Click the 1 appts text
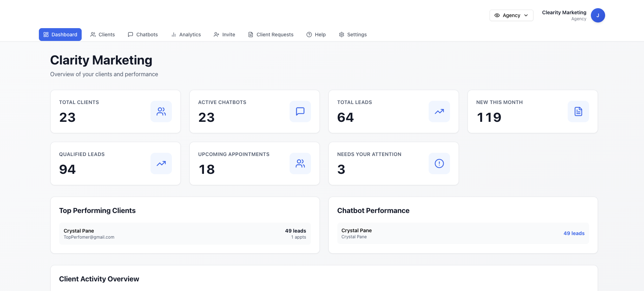 [x=298, y=237]
